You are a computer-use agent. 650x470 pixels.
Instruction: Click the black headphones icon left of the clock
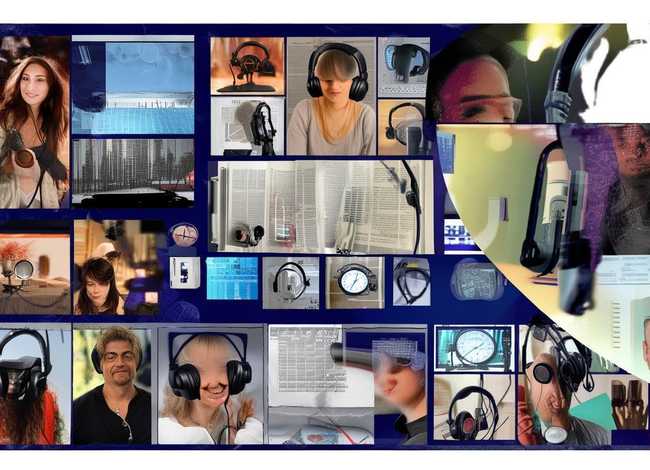290,281
